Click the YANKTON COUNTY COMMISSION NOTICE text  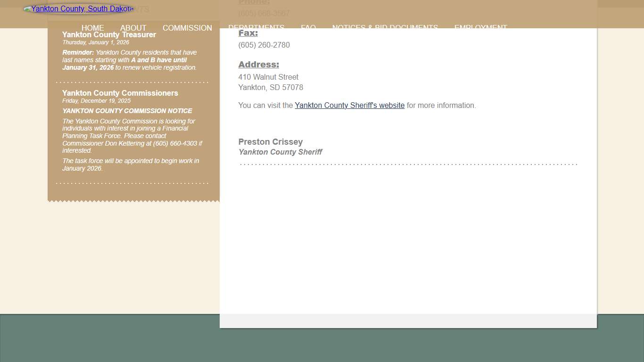[x=127, y=111]
